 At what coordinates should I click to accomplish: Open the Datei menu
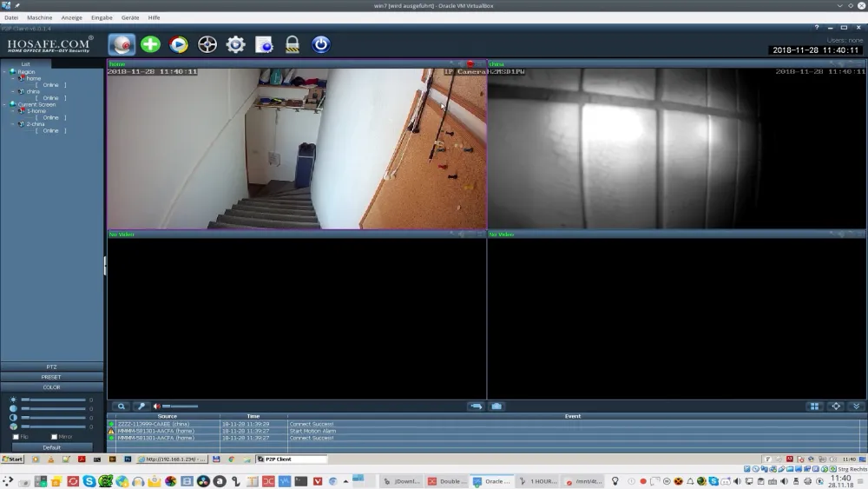[11, 17]
